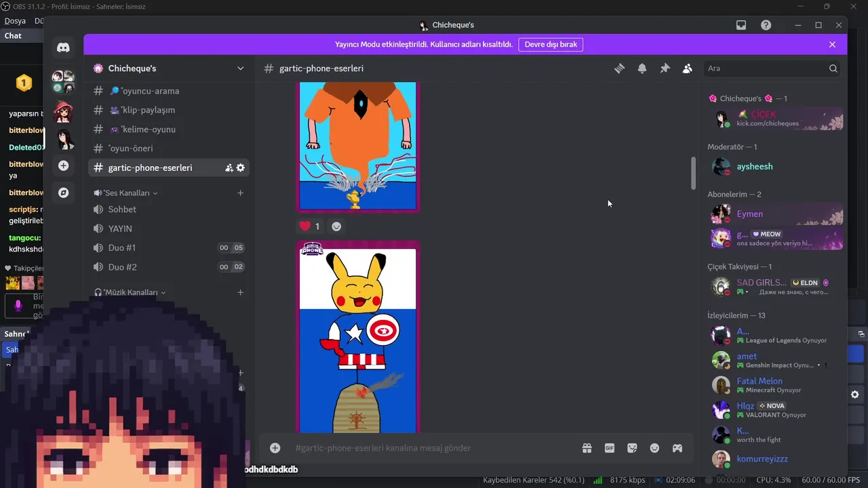Add channel to Ses Kanalları
Viewport: 868px width, 488px height.
[x=240, y=193]
